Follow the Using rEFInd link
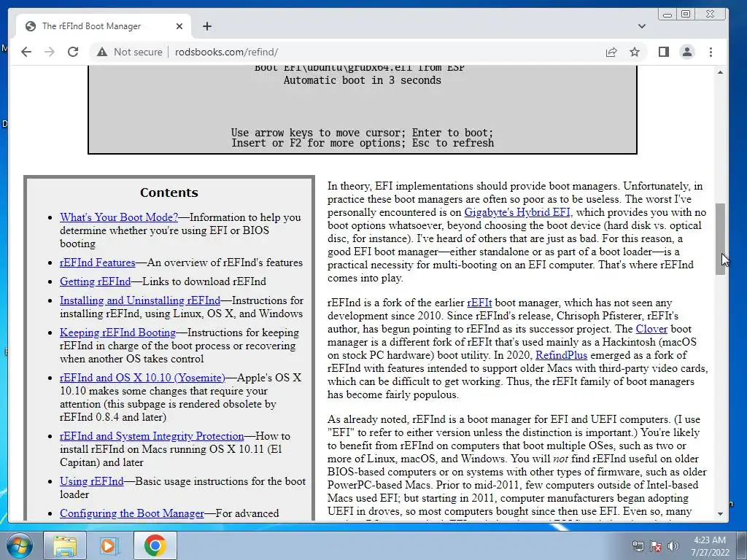 pyautogui.click(x=91, y=481)
